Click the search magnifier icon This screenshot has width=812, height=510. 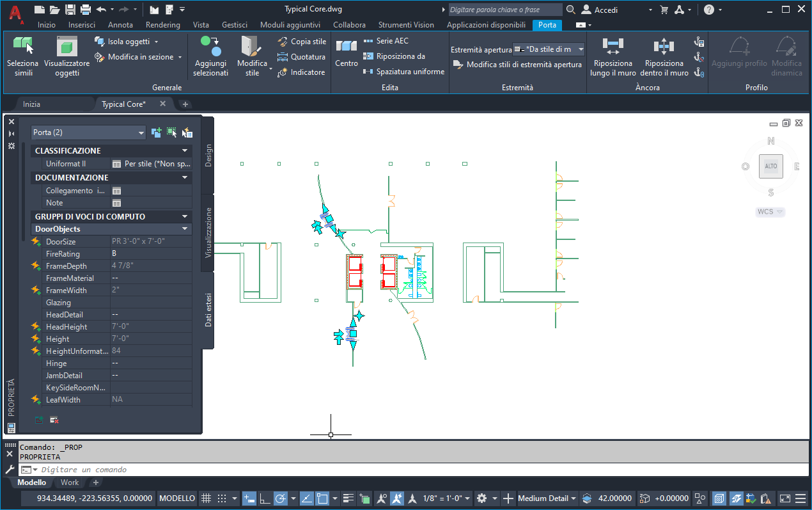[570, 10]
